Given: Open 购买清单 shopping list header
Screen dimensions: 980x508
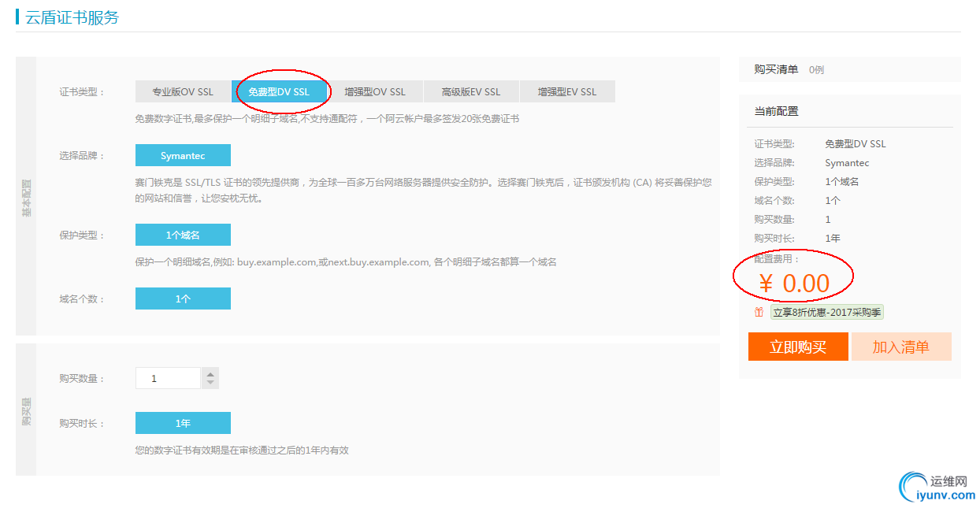Looking at the screenshot, I should tap(776, 69).
